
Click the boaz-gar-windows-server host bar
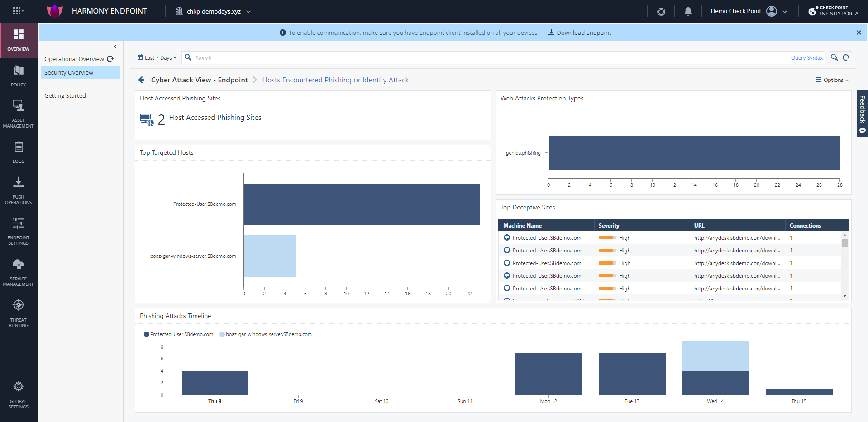point(270,256)
